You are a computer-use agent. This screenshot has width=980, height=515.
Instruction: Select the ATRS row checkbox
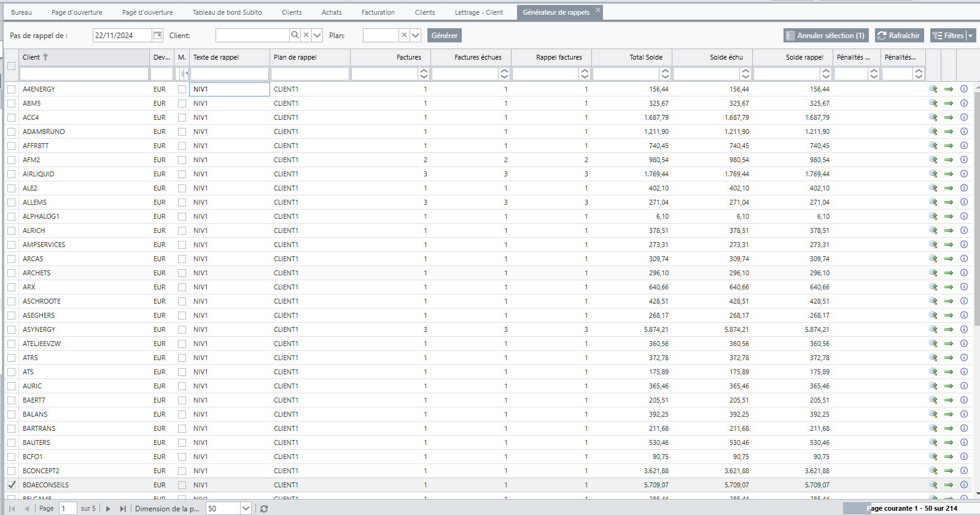pos(12,358)
